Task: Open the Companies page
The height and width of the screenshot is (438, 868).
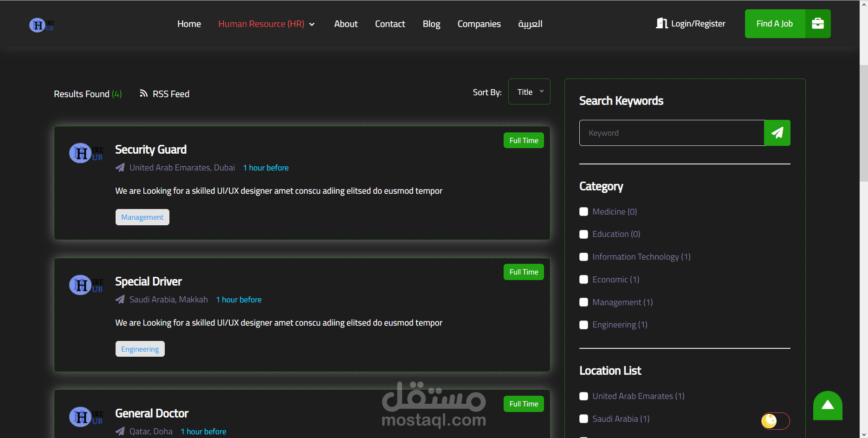Action: 479,24
